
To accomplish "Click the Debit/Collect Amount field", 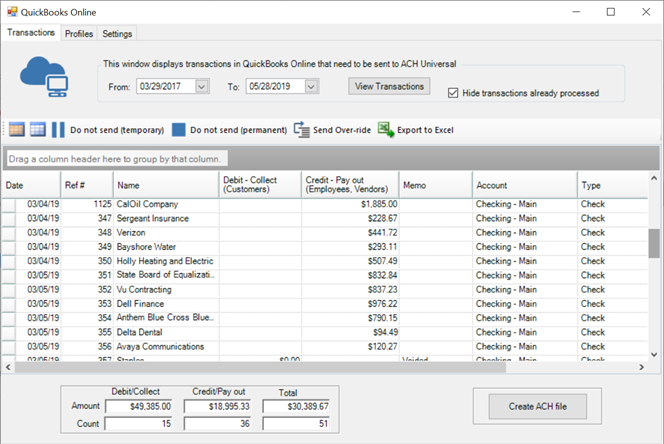I will click(x=139, y=406).
